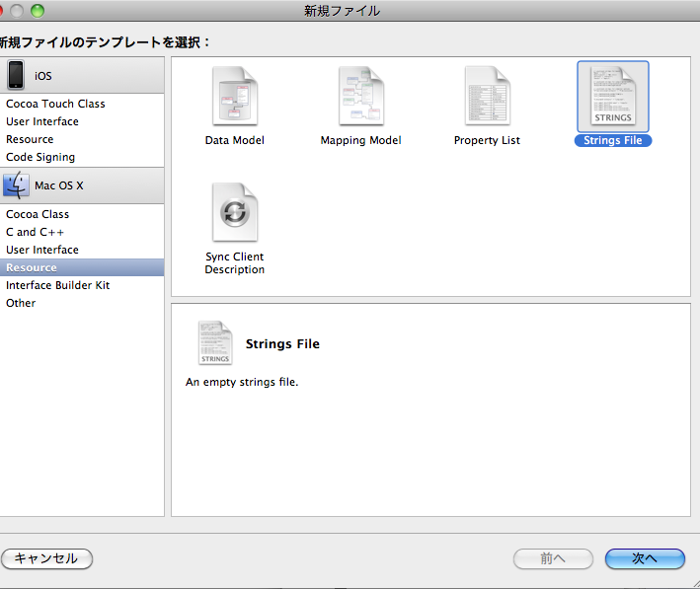Click the Sync Client Description label text
The height and width of the screenshot is (589, 700).
[235, 263]
